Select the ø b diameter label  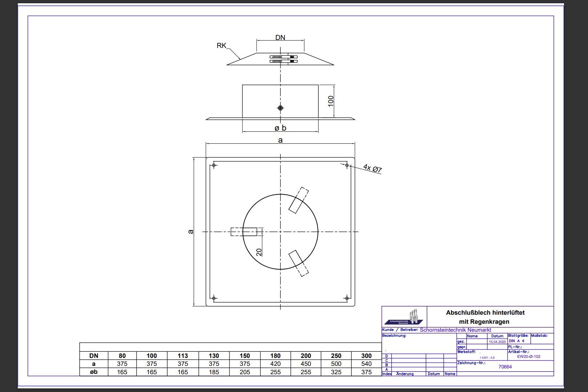pos(280,128)
